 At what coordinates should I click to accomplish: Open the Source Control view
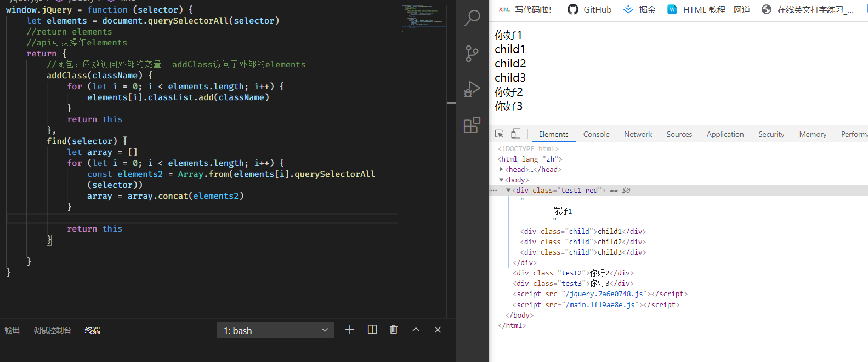click(x=472, y=53)
